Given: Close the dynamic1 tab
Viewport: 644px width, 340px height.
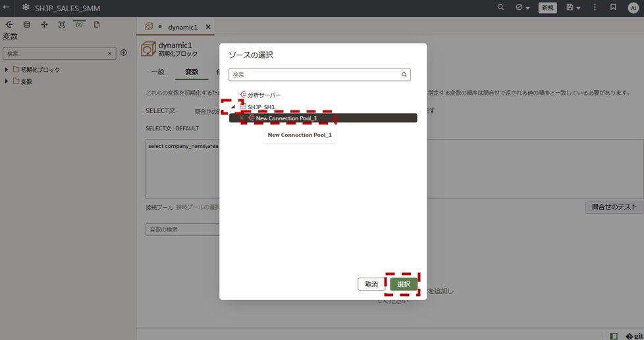Looking at the screenshot, I should pyautogui.click(x=208, y=27).
